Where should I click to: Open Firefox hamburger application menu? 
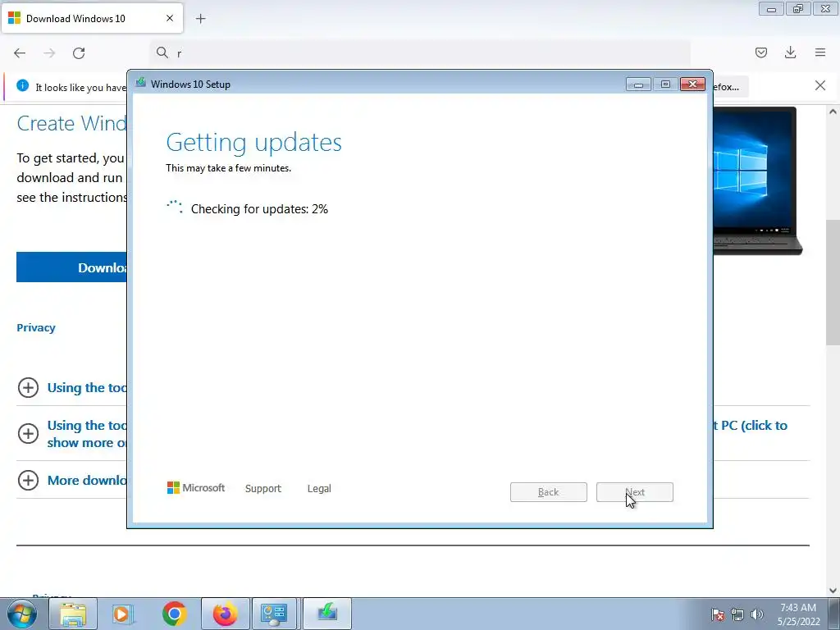coord(820,52)
